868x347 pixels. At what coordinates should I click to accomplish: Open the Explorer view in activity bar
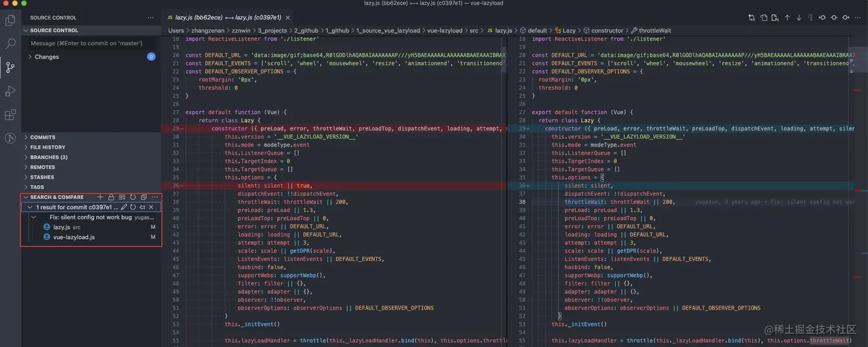point(10,21)
